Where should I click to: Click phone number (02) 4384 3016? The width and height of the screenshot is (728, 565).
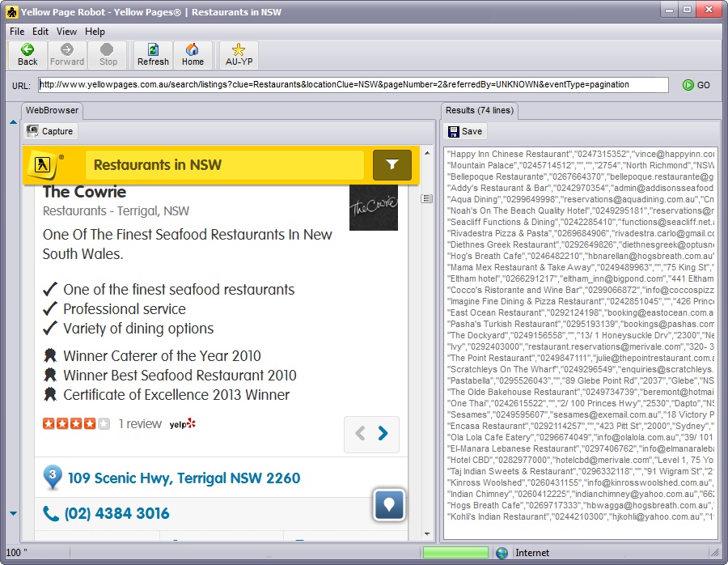tap(116, 513)
